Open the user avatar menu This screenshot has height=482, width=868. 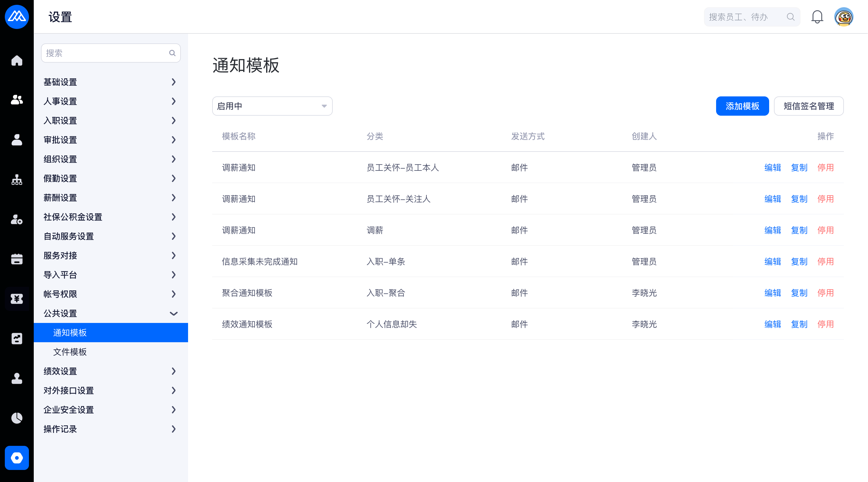844,17
